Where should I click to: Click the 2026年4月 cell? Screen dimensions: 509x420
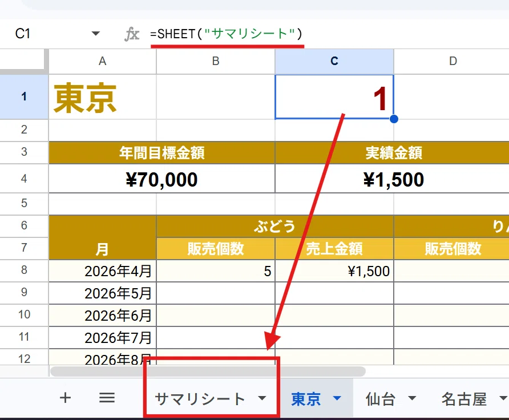[103, 270]
